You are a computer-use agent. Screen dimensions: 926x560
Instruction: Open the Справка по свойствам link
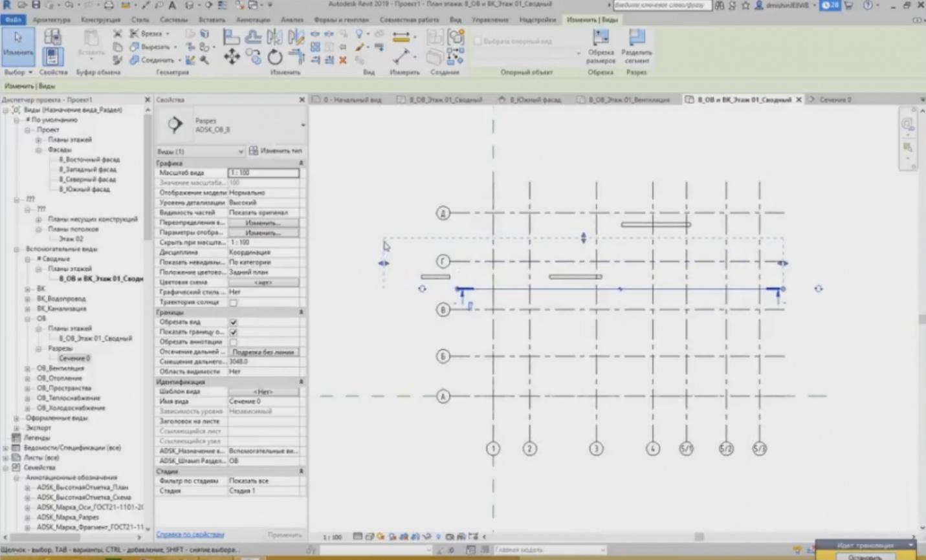[190, 535]
